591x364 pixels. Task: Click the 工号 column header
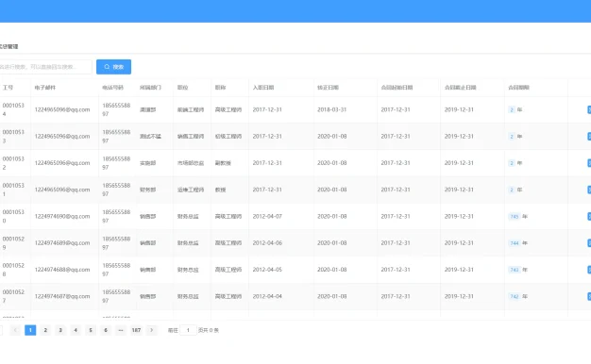click(x=8, y=88)
